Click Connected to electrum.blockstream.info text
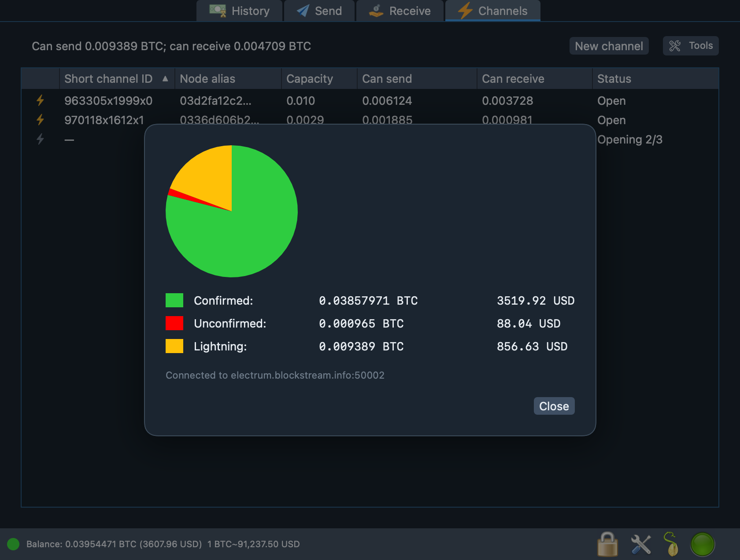Image resolution: width=740 pixels, height=560 pixels. click(275, 375)
